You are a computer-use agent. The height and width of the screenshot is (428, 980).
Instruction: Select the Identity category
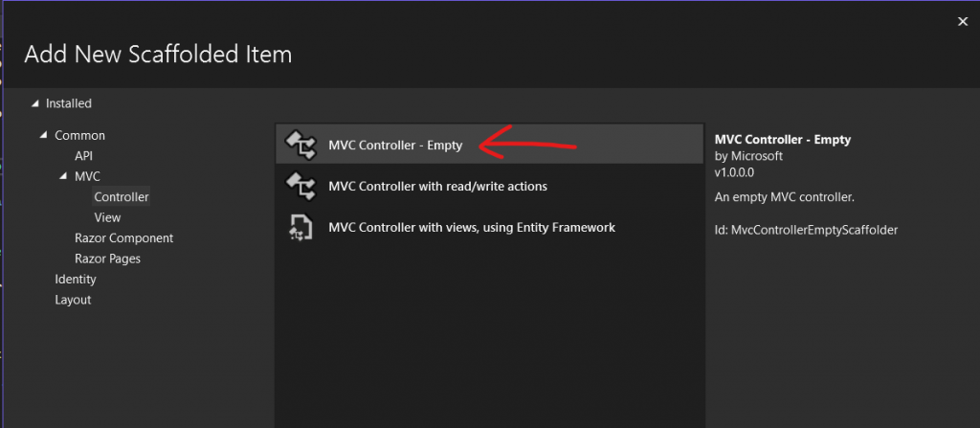pos(76,280)
